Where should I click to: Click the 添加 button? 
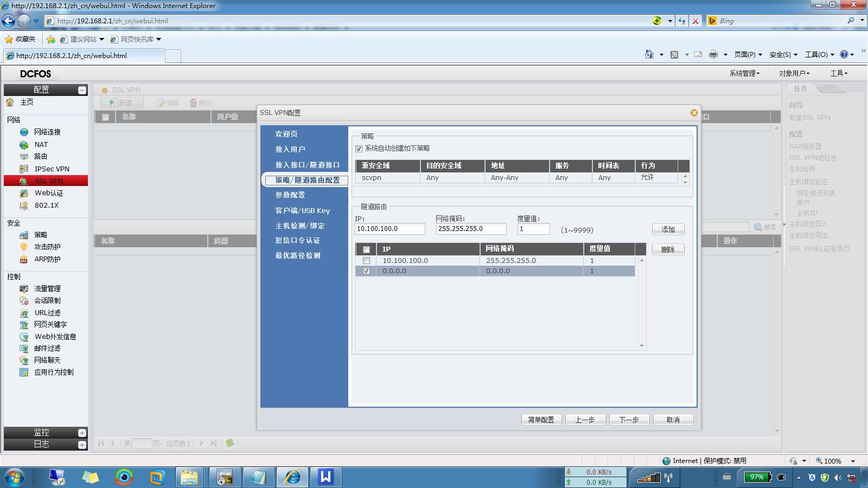668,229
